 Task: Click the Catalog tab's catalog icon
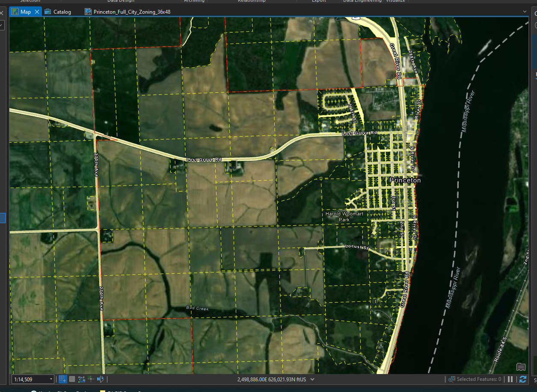48,12
